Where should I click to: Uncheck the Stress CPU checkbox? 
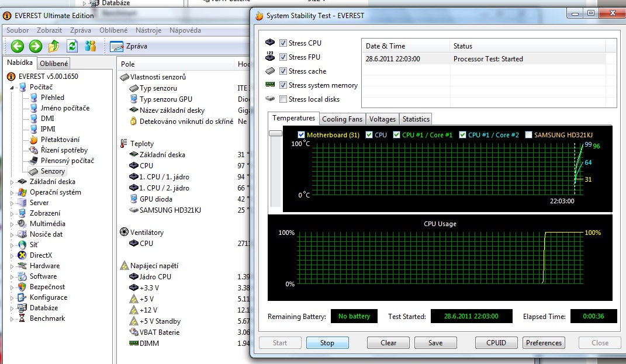(x=283, y=43)
